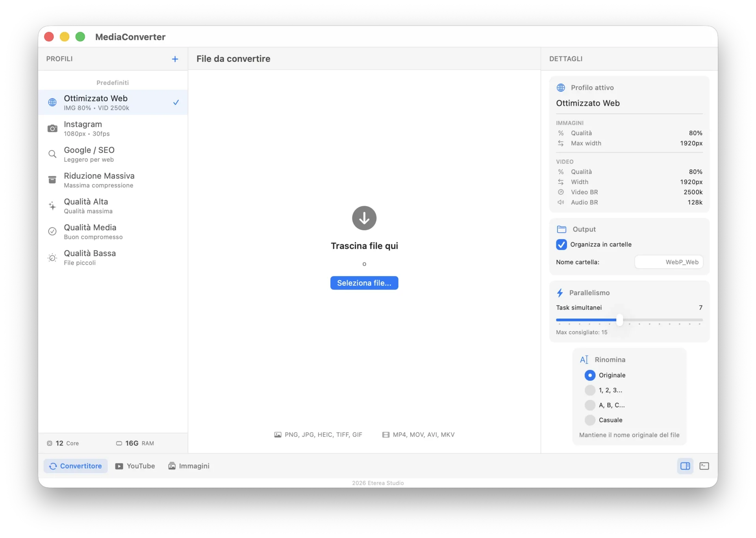This screenshot has width=756, height=538.
Task: Select the Casuale rename option
Action: [590, 420]
